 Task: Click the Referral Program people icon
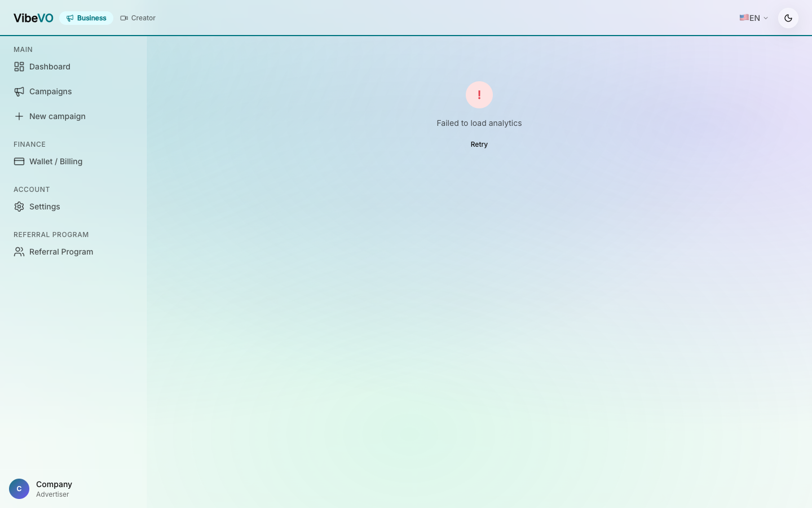(19, 252)
